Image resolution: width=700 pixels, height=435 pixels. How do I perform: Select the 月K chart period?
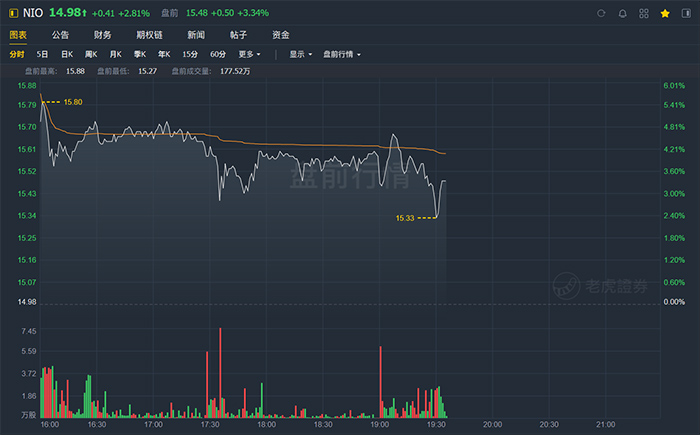click(x=116, y=54)
